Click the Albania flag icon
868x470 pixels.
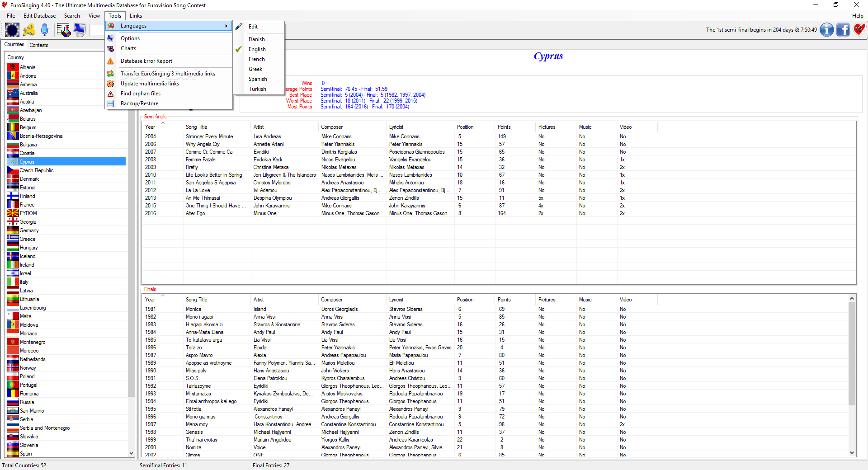(x=13, y=67)
